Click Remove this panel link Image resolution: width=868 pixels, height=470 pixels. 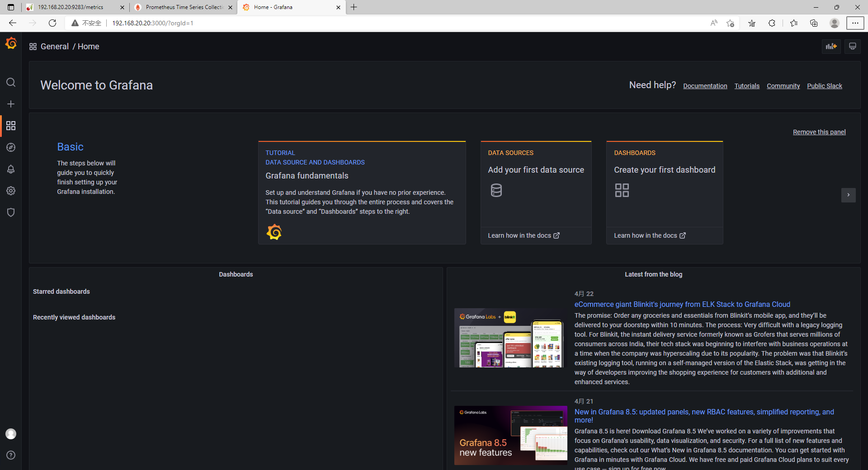click(x=819, y=132)
